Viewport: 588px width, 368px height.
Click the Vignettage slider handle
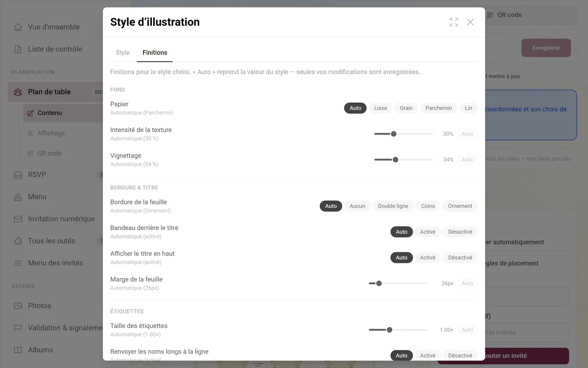coord(395,159)
